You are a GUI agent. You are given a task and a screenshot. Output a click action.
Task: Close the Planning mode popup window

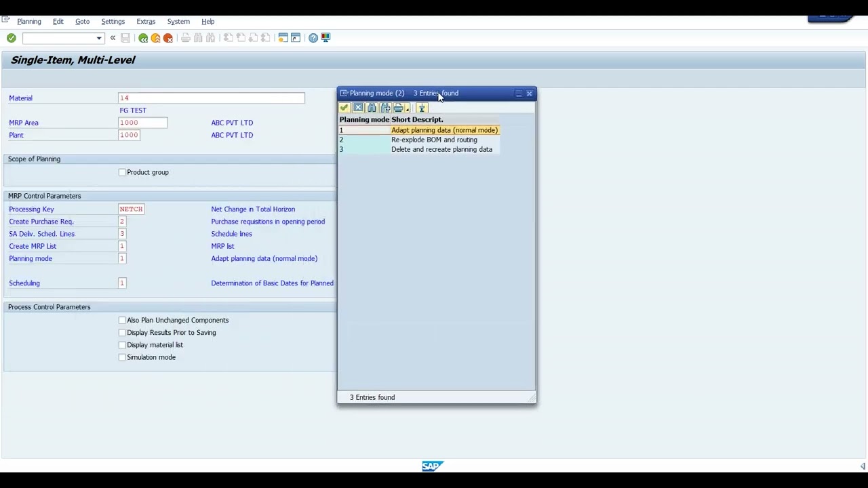[x=530, y=94]
